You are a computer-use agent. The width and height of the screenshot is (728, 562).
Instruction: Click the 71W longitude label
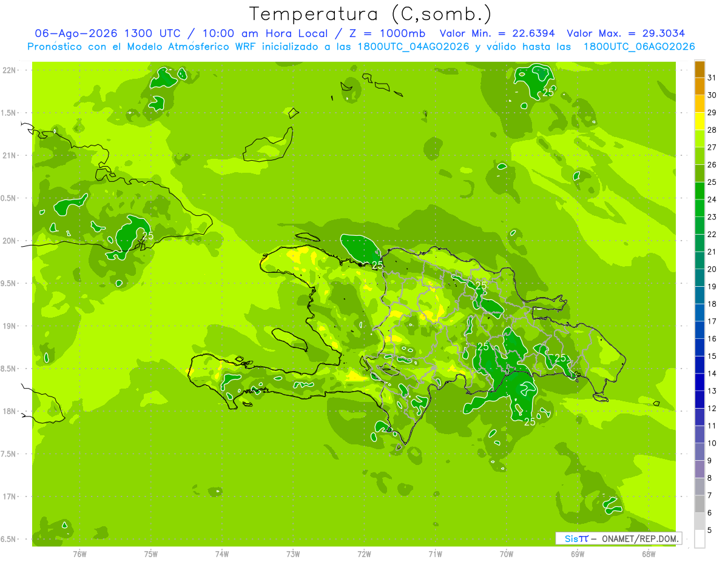point(435,554)
